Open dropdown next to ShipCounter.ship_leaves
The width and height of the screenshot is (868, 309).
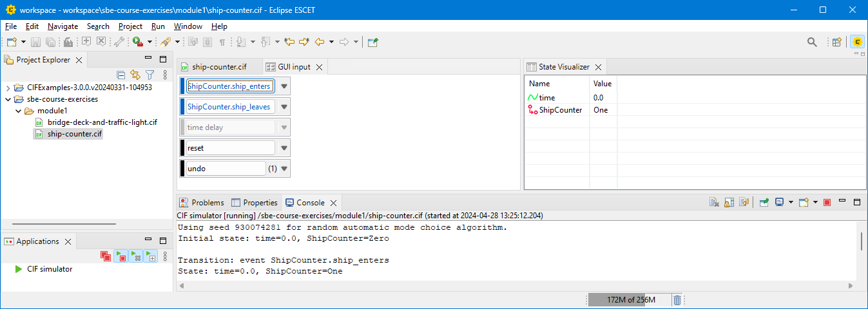click(x=284, y=107)
